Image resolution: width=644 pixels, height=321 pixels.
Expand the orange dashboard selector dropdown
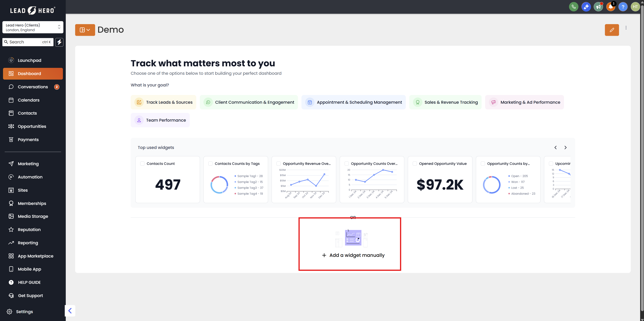(85, 30)
